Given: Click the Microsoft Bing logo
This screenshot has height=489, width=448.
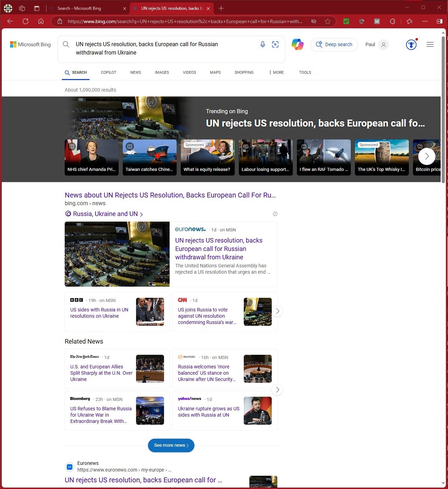Looking at the screenshot, I should coord(30,44).
